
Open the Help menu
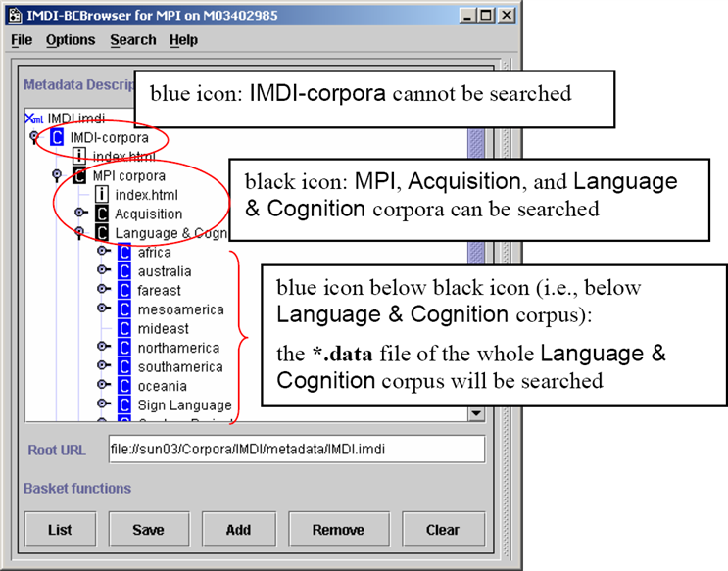click(x=183, y=40)
